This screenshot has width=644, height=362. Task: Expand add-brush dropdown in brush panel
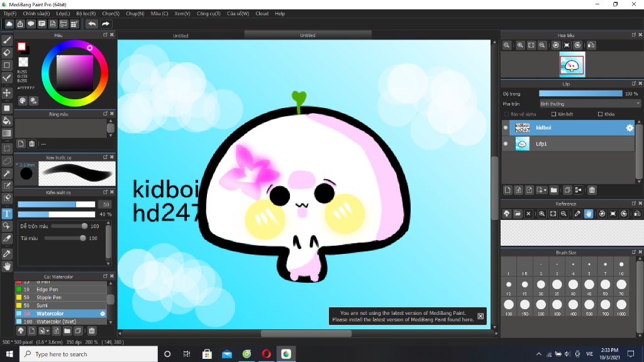[x=48, y=331]
